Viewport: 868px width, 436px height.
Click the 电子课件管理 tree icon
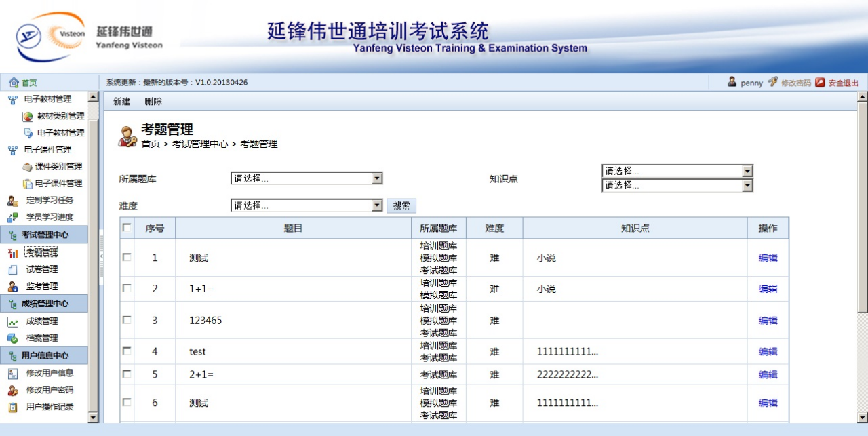pyautogui.click(x=12, y=150)
